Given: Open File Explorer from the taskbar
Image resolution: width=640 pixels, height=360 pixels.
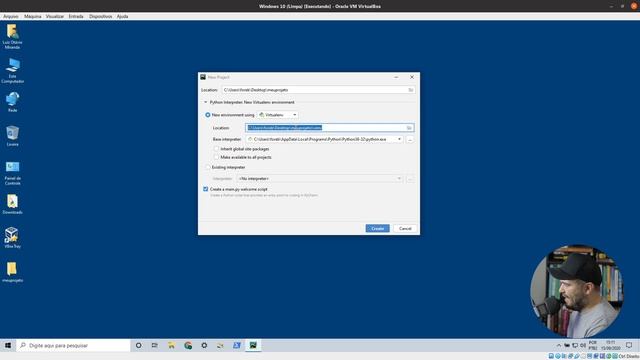Looking at the screenshot, I should click(x=171, y=345).
